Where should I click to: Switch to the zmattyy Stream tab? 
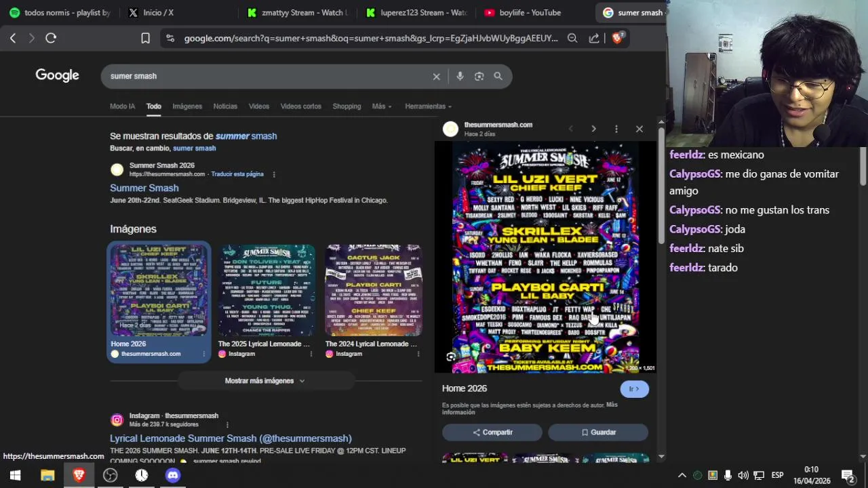(x=298, y=12)
